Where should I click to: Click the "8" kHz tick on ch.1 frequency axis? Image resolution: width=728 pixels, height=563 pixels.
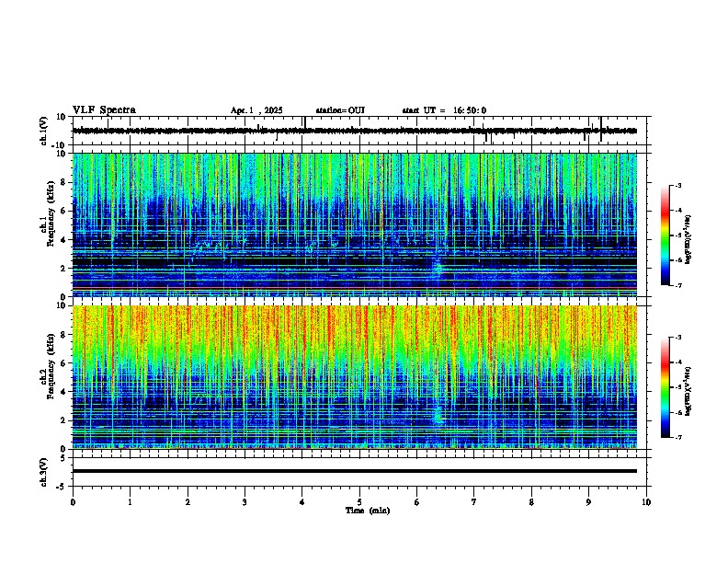point(64,182)
